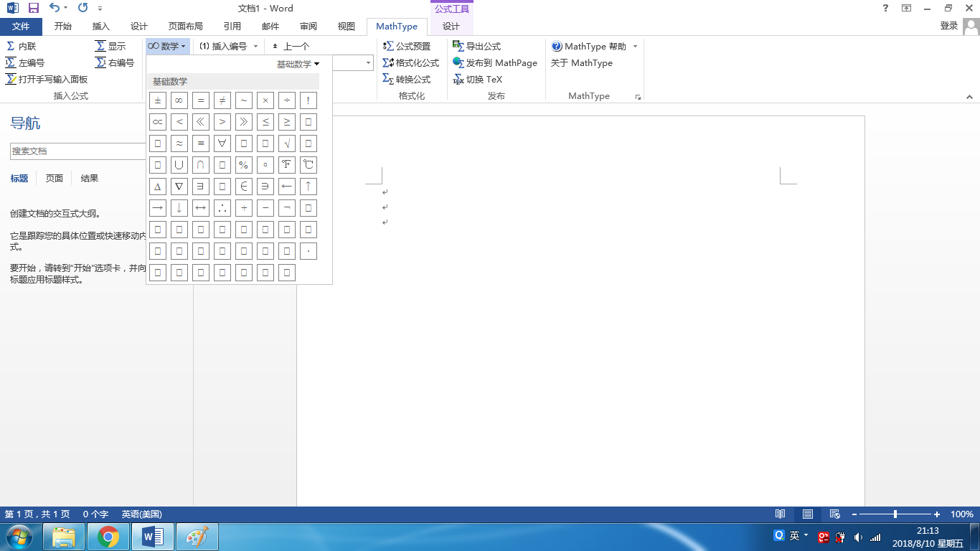Insert the division sign symbol
This screenshot has height=551, width=980.
(x=287, y=100)
